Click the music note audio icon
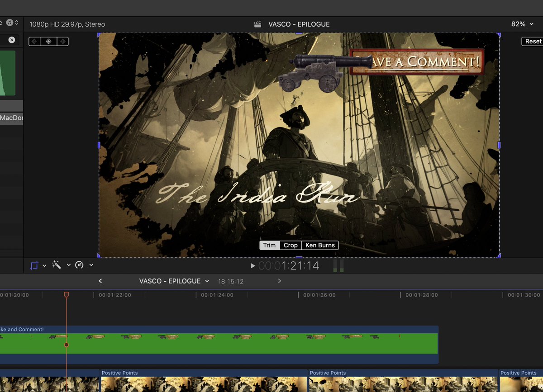 pos(9,23)
